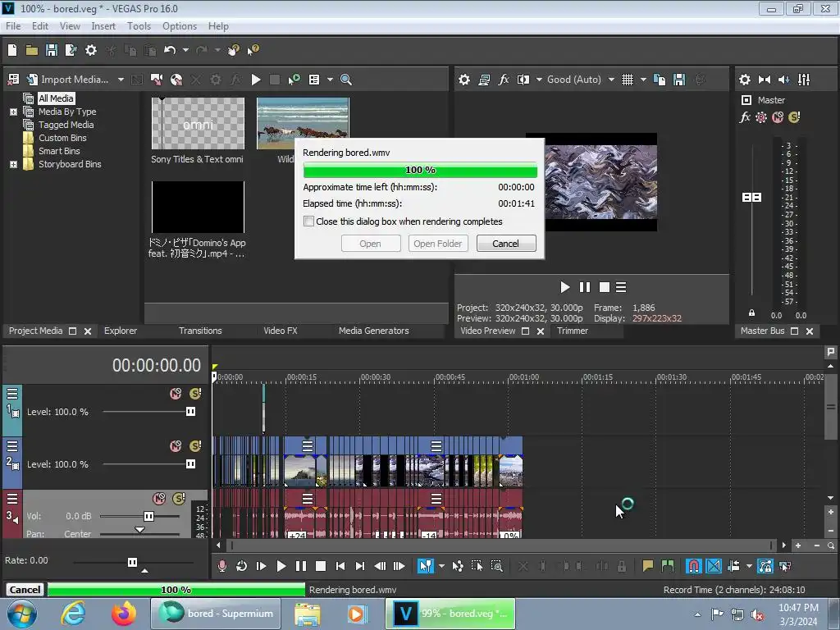Cancel the render in the dialog
Screen dimensions: 840x630
[x=505, y=244]
